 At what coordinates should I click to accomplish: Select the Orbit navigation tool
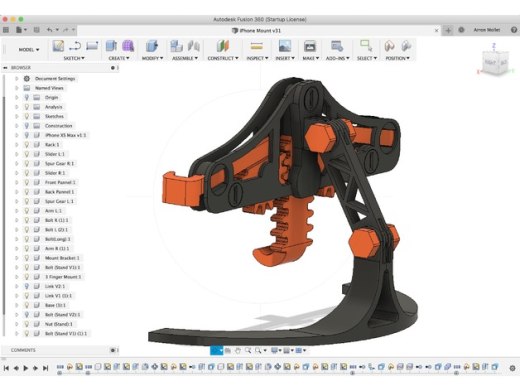[x=216, y=350]
